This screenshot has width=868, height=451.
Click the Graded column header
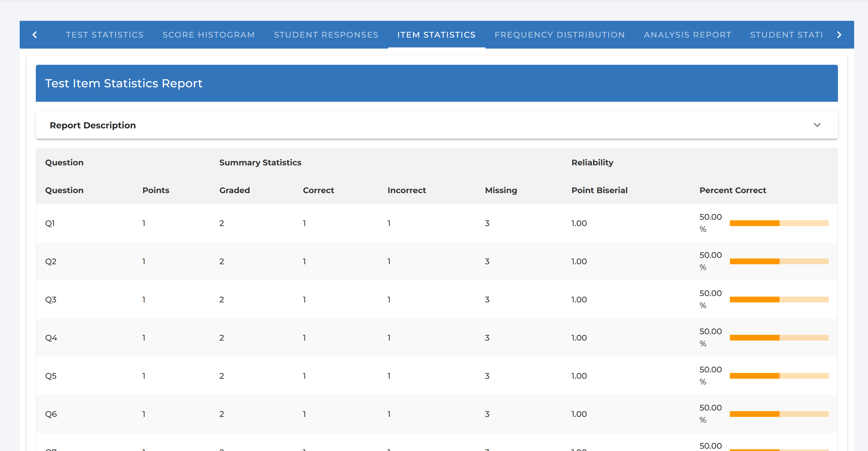pyautogui.click(x=235, y=190)
